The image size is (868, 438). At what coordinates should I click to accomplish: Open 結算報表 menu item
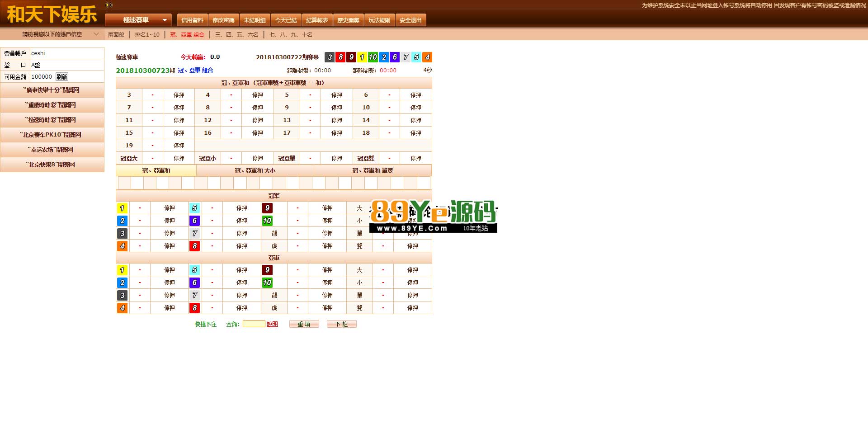click(x=317, y=20)
